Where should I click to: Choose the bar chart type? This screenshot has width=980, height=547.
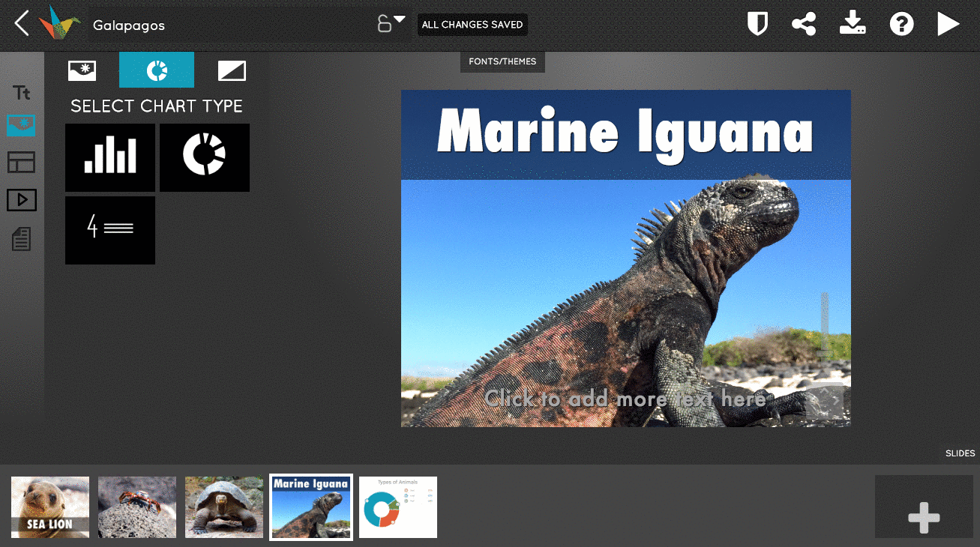[110, 157]
